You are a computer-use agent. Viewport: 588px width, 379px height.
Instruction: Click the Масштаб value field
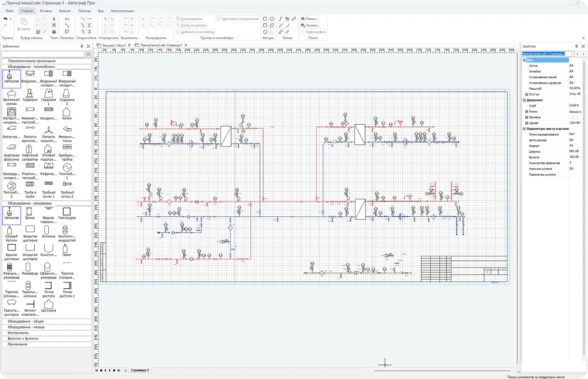click(575, 88)
